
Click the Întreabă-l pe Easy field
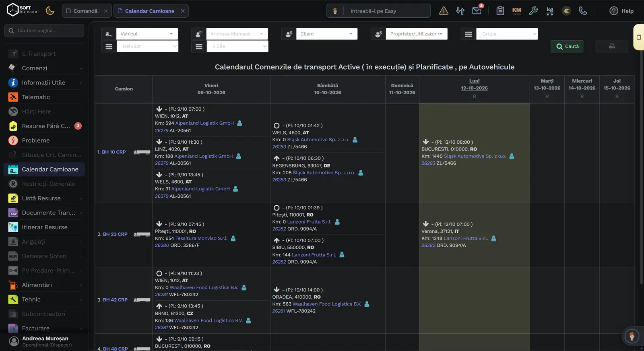tap(386, 11)
